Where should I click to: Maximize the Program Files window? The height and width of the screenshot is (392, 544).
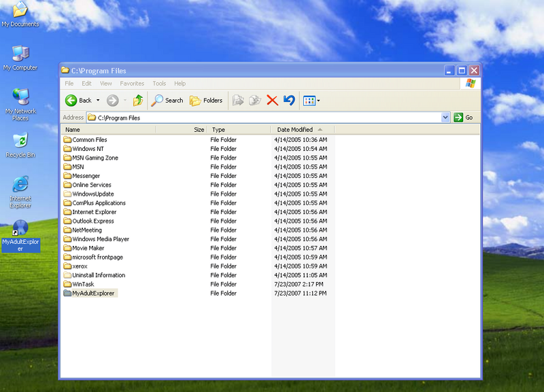462,71
